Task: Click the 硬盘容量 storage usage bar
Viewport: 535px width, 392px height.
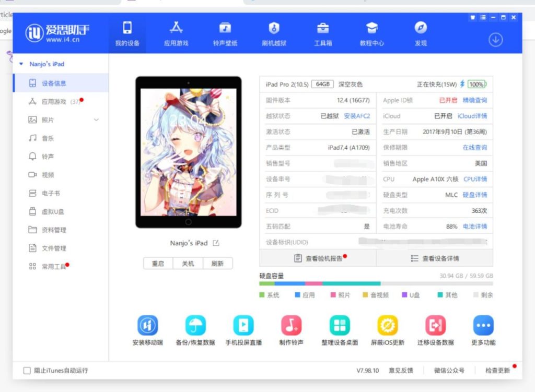Action: (x=376, y=283)
